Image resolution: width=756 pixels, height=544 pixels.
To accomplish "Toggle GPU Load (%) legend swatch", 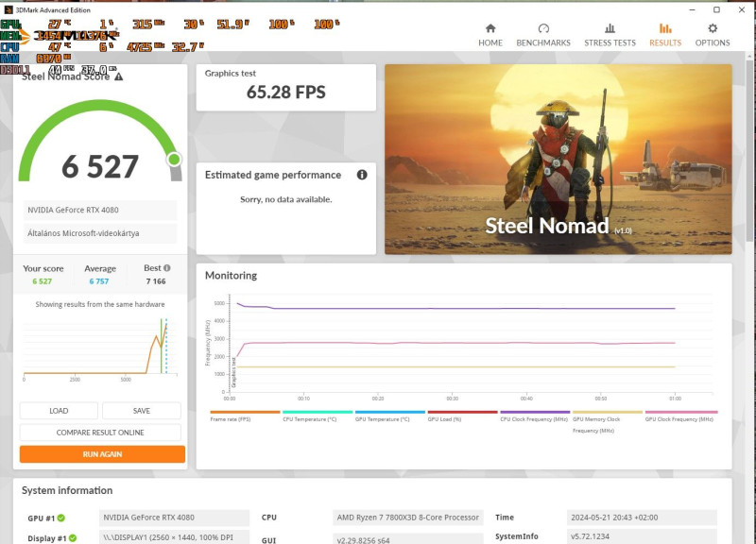I will pos(462,412).
